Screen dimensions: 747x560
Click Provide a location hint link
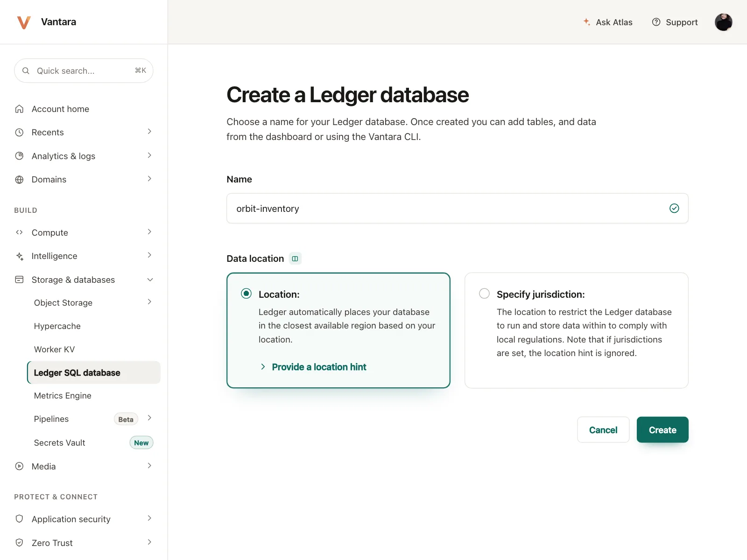click(319, 367)
